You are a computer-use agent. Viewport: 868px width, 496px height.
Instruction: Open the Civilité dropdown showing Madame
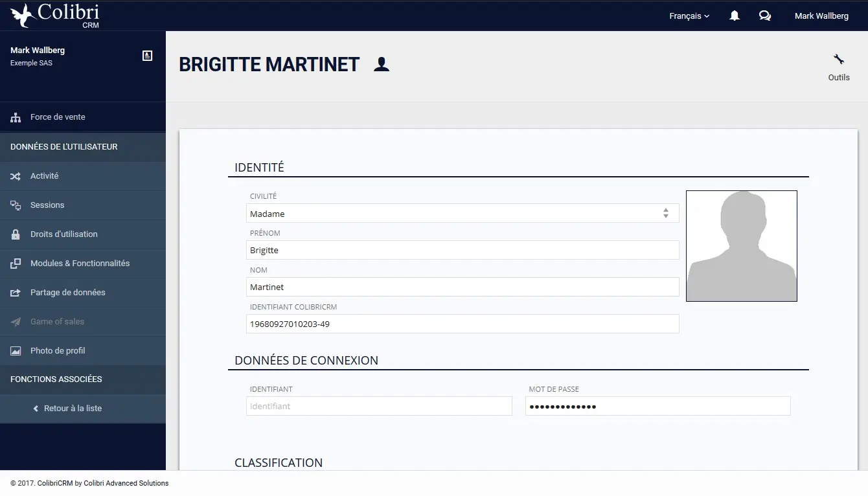(x=463, y=213)
